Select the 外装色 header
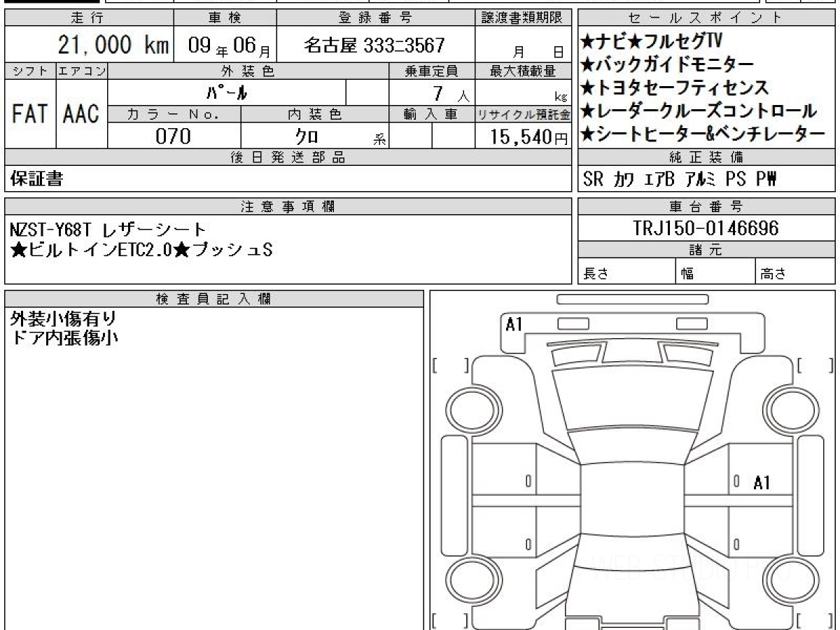Image resolution: width=840 pixels, height=630 pixels. point(248,71)
